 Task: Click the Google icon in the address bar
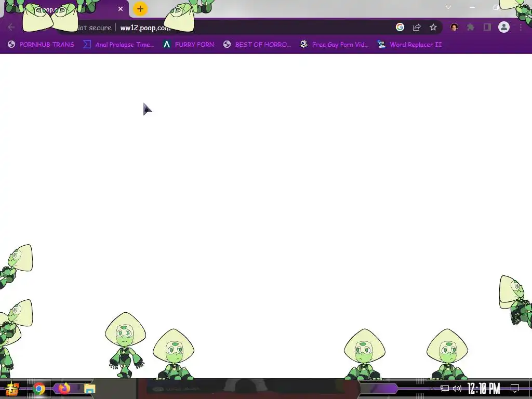[x=400, y=27]
